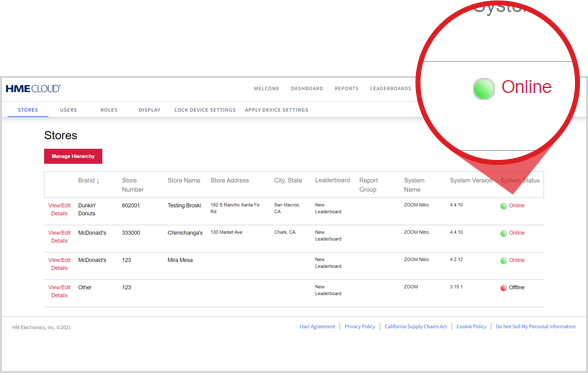The image size is (588, 373).
Task: Open the Apply Device Settings tab
Action: [276, 110]
